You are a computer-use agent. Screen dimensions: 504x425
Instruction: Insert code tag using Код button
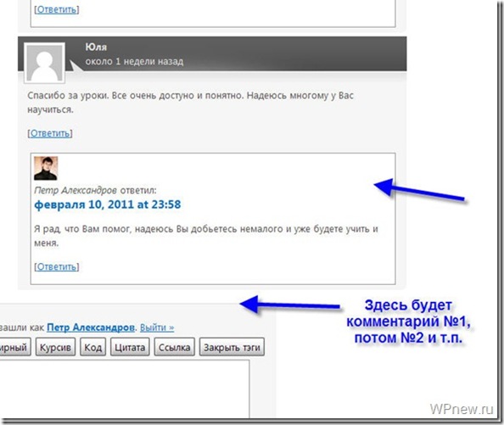pyautogui.click(x=92, y=347)
